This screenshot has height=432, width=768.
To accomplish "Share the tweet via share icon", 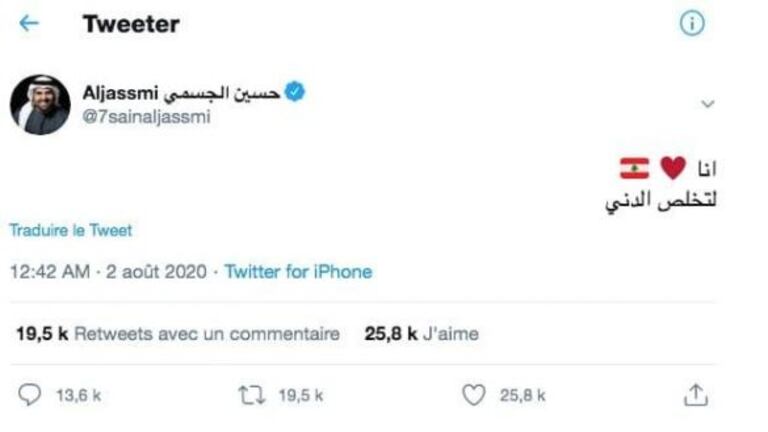I will (x=695, y=396).
